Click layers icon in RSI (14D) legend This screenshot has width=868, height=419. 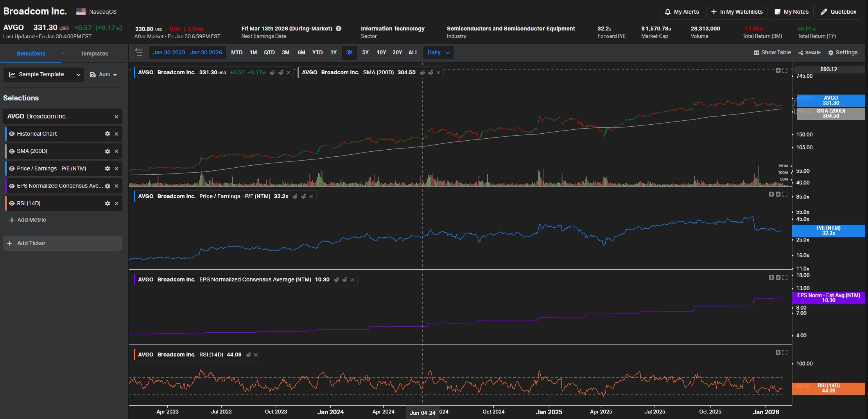click(248, 355)
